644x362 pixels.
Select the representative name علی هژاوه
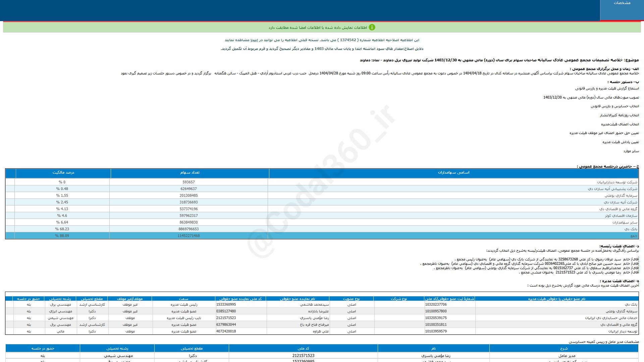[x=321, y=331]
